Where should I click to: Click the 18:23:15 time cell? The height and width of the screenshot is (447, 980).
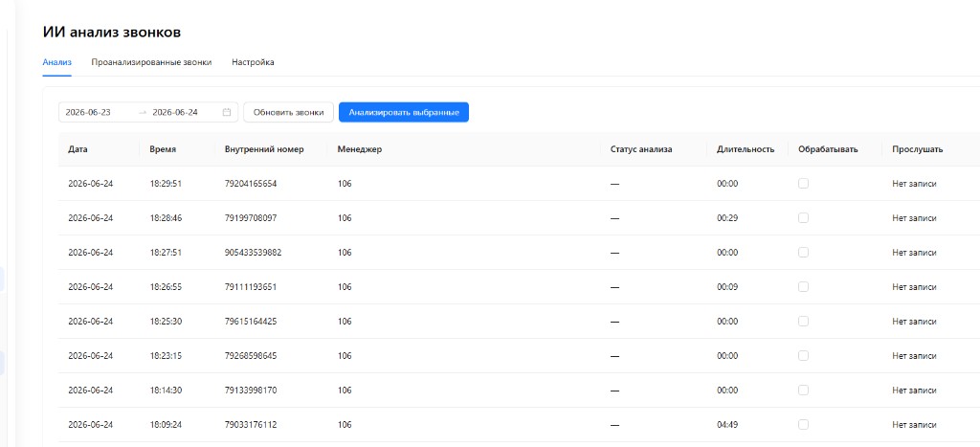coord(166,356)
